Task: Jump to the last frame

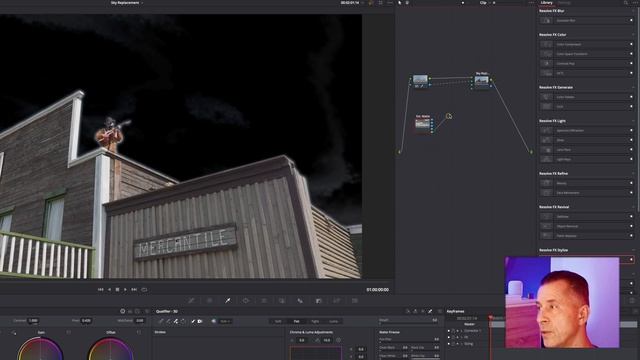Action: coord(134,289)
